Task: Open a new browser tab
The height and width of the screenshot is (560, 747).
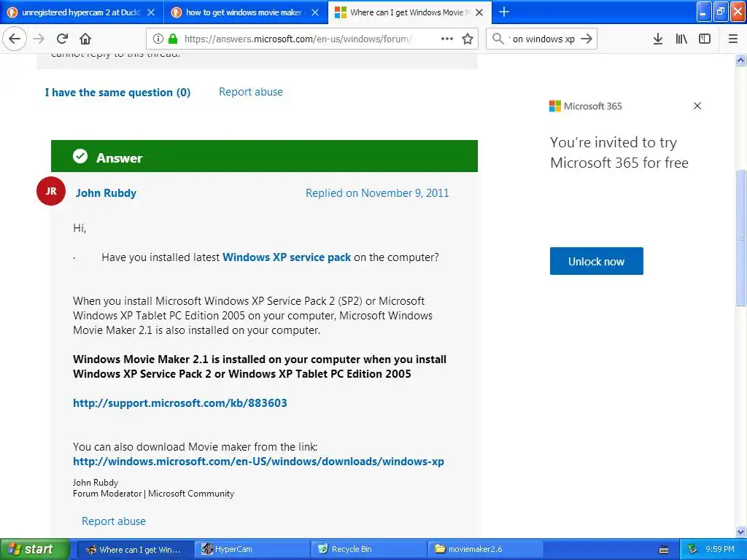Action: pyautogui.click(x=503, y=12)
